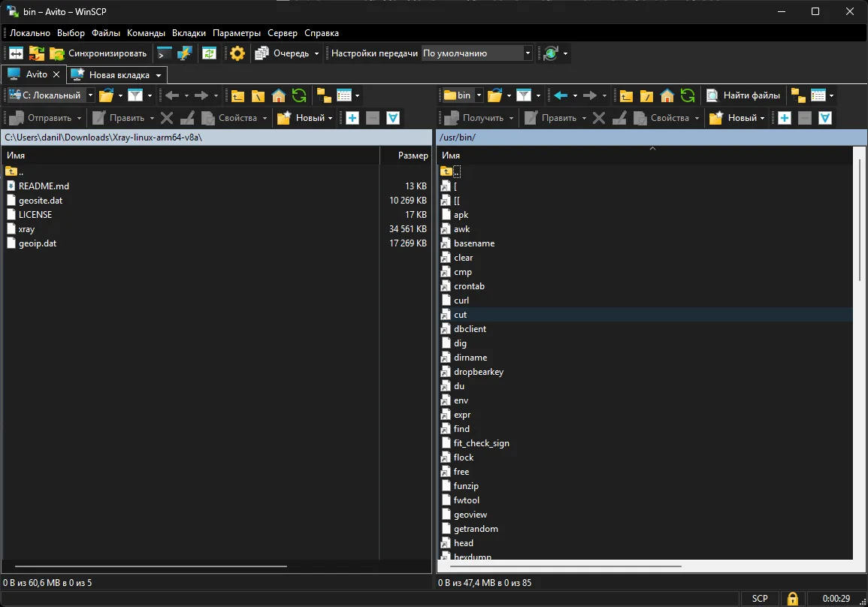Click the /usr/bin/ remote path bar
The height and width of the screenshot is (607, 868).
coord(652,137)
